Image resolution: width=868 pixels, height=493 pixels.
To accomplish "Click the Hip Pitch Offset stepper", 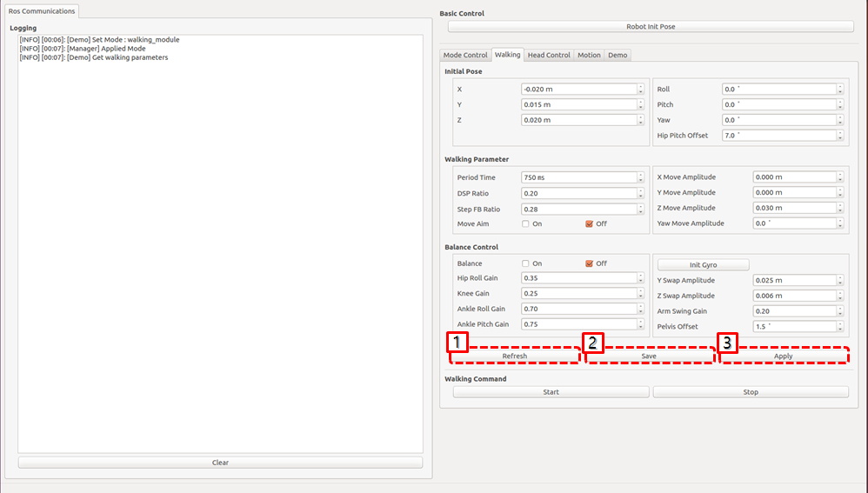I will click(x=840, y=136).
